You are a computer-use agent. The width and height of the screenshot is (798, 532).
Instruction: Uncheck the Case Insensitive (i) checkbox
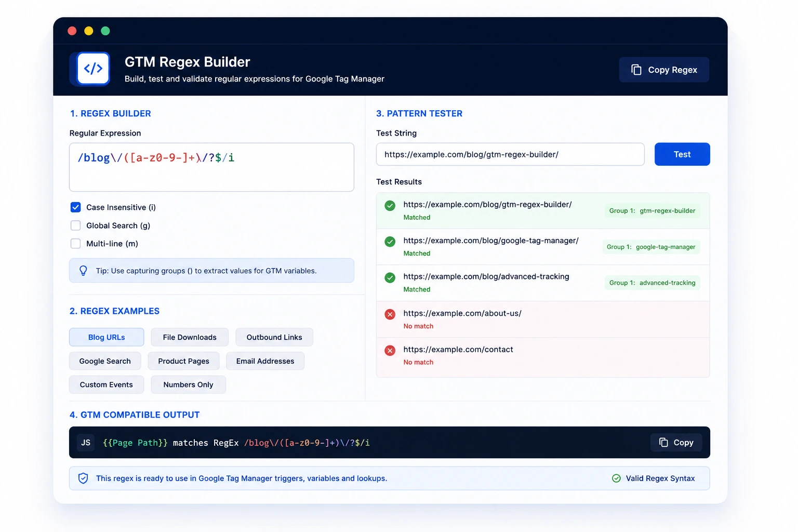tap(75, 207)
